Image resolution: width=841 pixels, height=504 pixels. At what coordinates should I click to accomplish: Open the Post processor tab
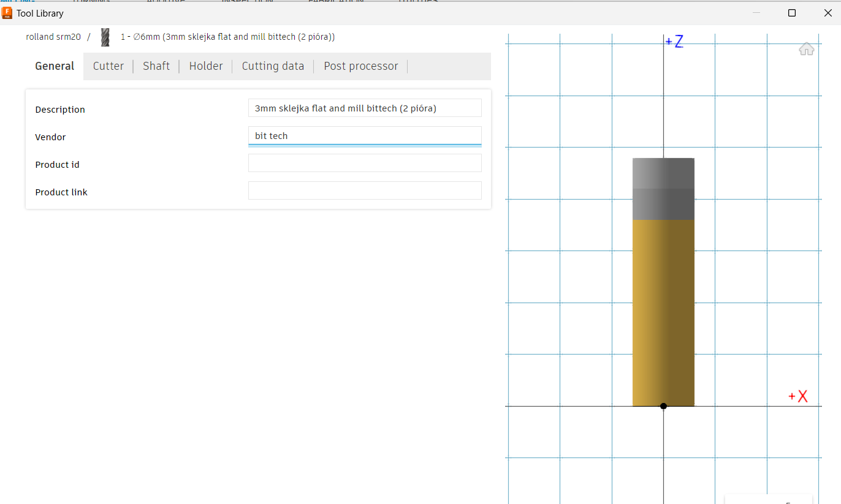point(361,66)
